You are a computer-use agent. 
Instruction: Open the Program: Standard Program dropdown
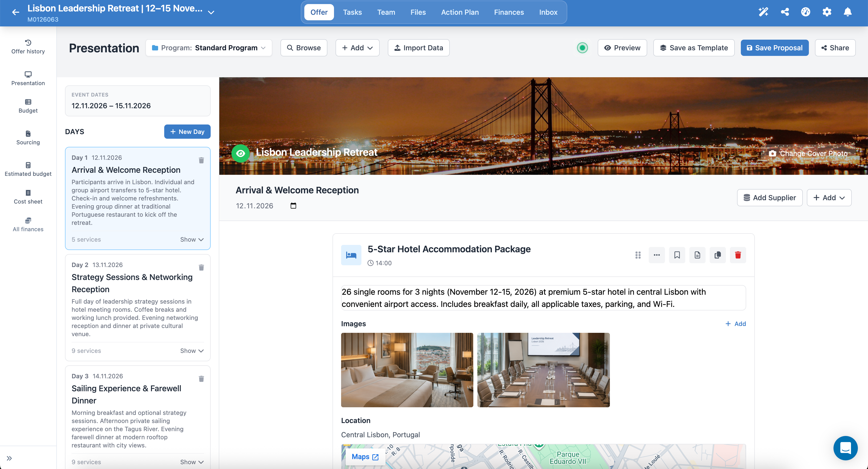coord(209,48)
